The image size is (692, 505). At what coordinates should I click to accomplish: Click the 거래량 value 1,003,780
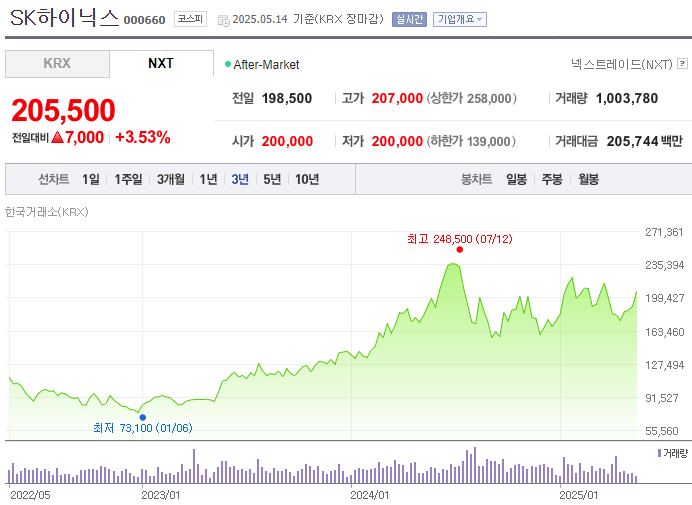pos(627,98)
